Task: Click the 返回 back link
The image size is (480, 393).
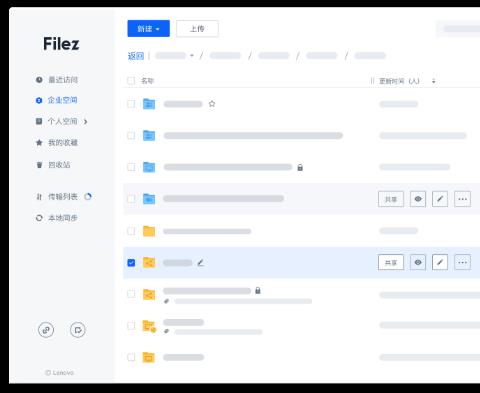Action: click(x=136, y=56)
